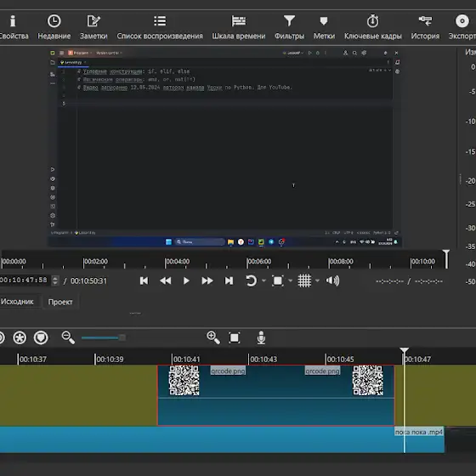The width and height of the screenshot is (476, 476).
Task: Switch to the Исходник source tab
Action: pyautogui.click(x=17, y=302)
